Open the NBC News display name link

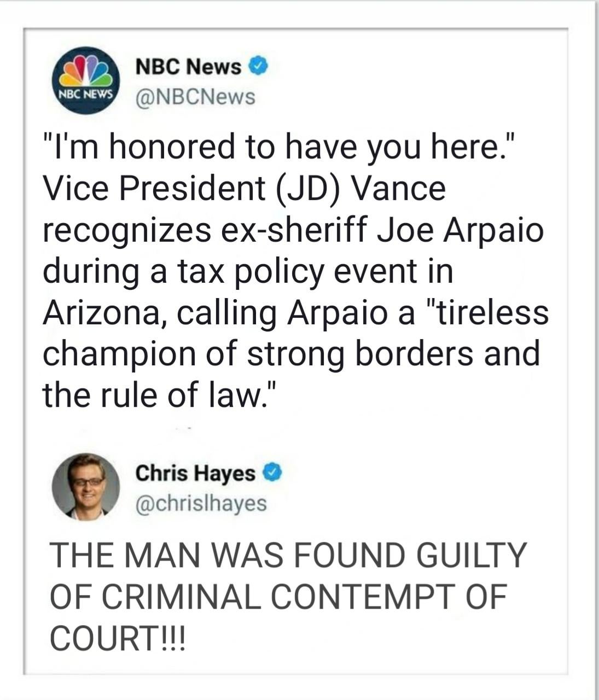(x=188, y=67)
